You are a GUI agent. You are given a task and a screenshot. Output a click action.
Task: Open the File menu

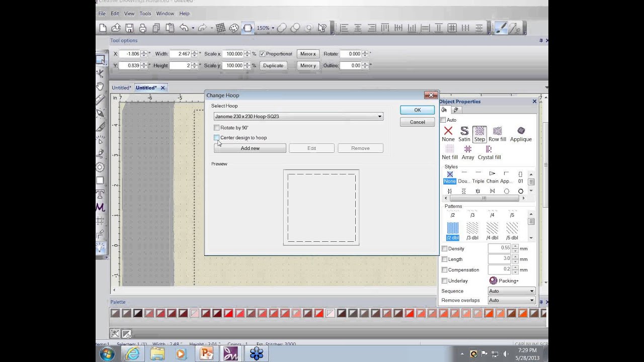pyautogui.click(x=102, y=14)
